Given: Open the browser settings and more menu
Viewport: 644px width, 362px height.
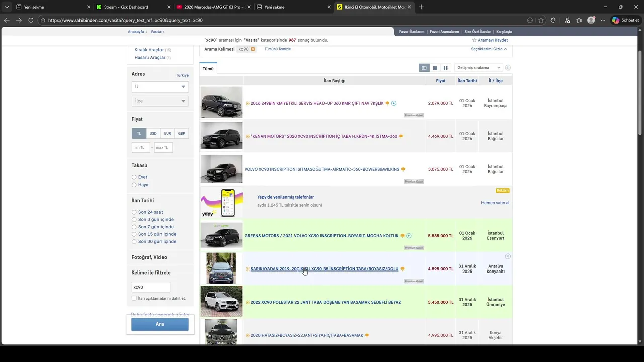Looking at the screenshot, I should pyautogui.click(x=603, y=20).
